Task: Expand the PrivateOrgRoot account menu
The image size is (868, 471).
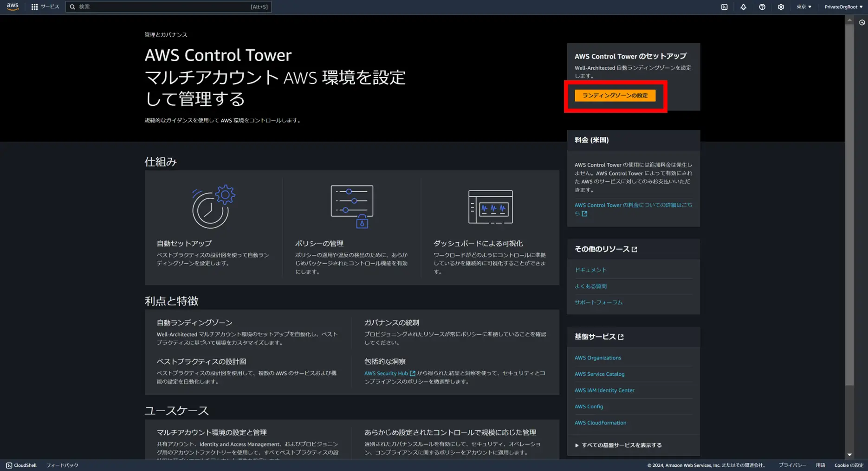Action: (843, 7)
